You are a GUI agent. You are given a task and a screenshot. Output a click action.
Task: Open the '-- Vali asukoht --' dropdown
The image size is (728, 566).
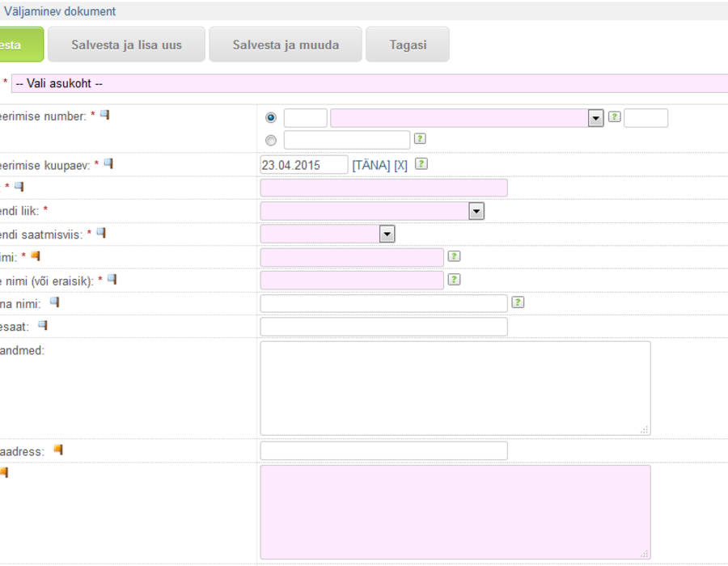tap(370, 83)
